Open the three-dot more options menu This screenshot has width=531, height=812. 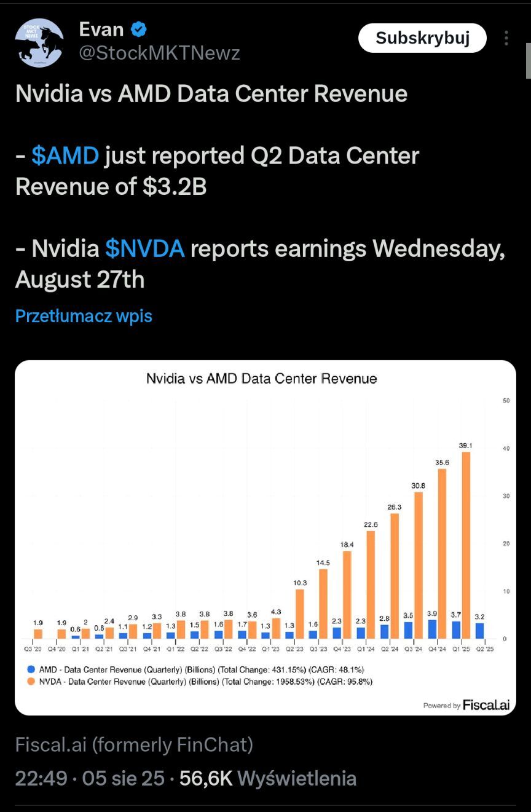point(506,38)
